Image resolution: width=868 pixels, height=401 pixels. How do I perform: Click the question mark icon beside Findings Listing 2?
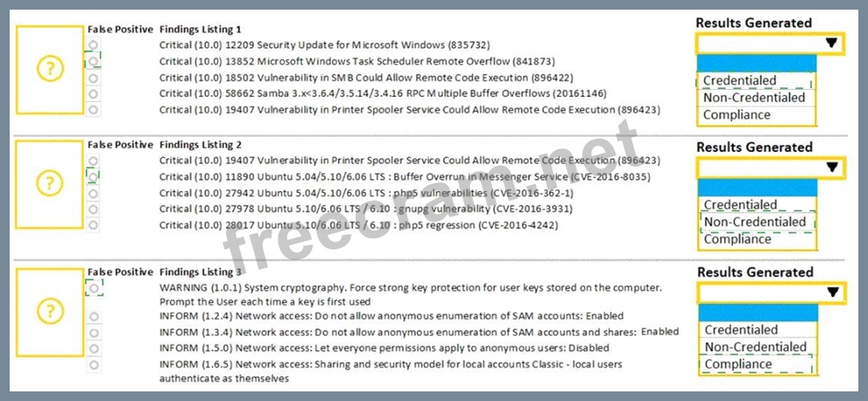point(50,183)
